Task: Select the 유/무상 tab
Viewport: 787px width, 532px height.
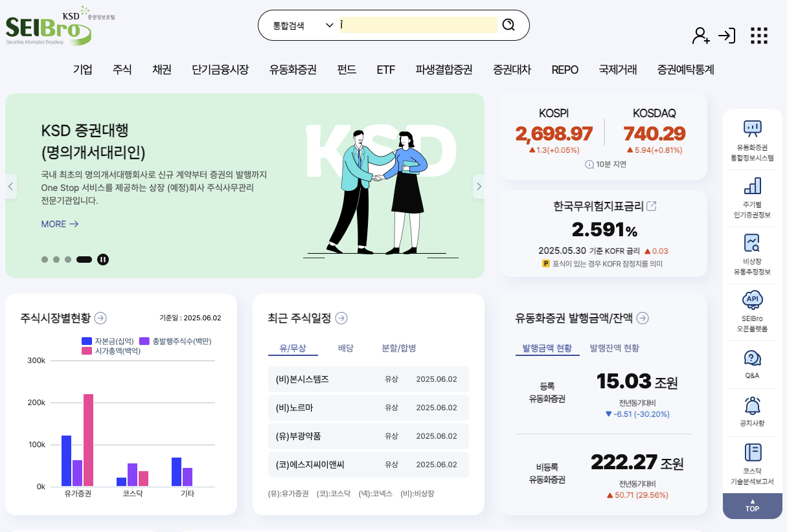Action: (293, 348)
